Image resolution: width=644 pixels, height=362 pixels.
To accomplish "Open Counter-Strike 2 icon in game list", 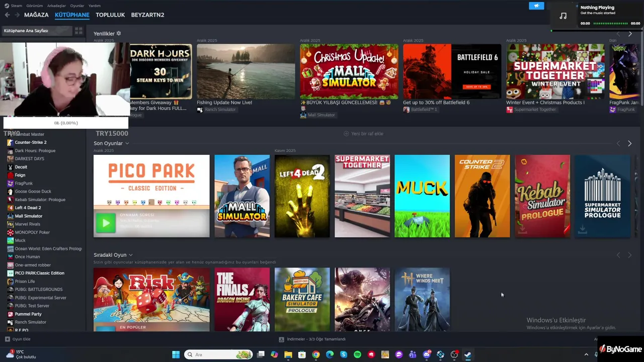I will point(10,142).
